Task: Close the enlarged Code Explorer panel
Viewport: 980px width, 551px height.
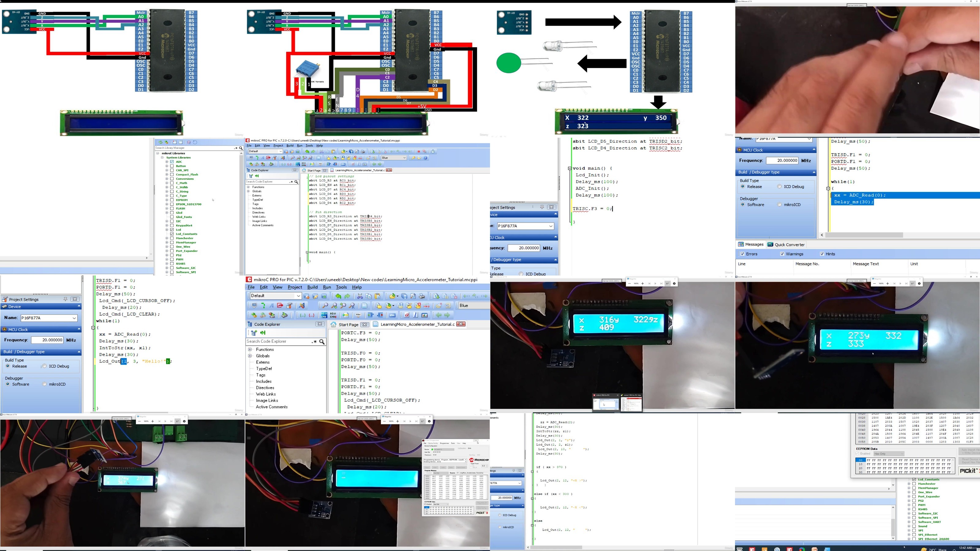Action: tap(320, 324)
